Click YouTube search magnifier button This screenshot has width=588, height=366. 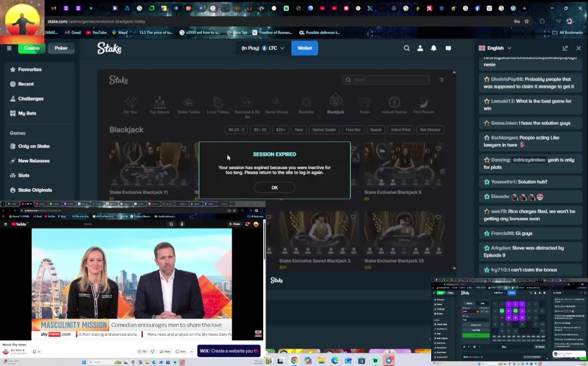(171, 224)
